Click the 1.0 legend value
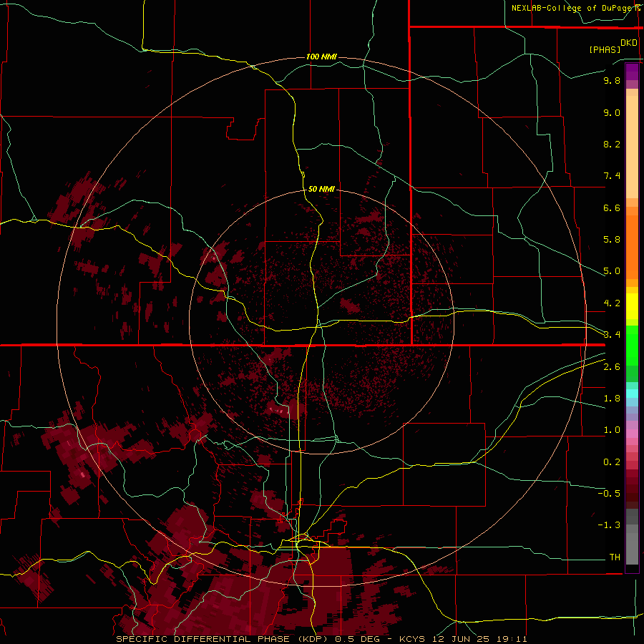The width and height of the screenshot is (644, 644). [612, 430]
